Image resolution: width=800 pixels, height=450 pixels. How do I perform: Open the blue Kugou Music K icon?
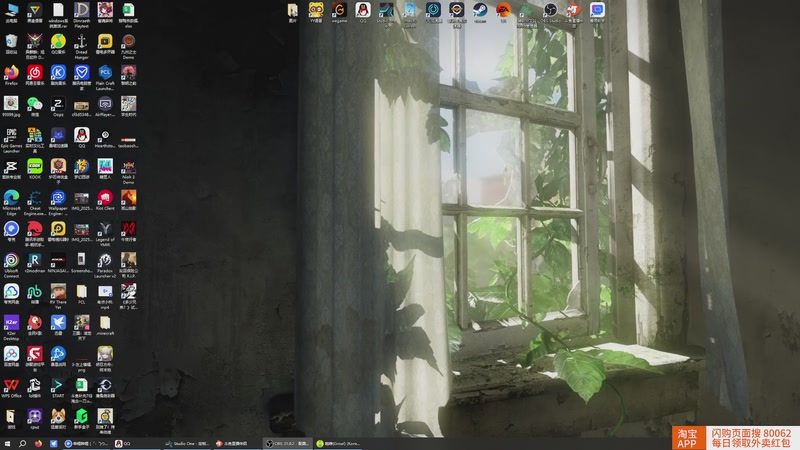pos(58,75)
